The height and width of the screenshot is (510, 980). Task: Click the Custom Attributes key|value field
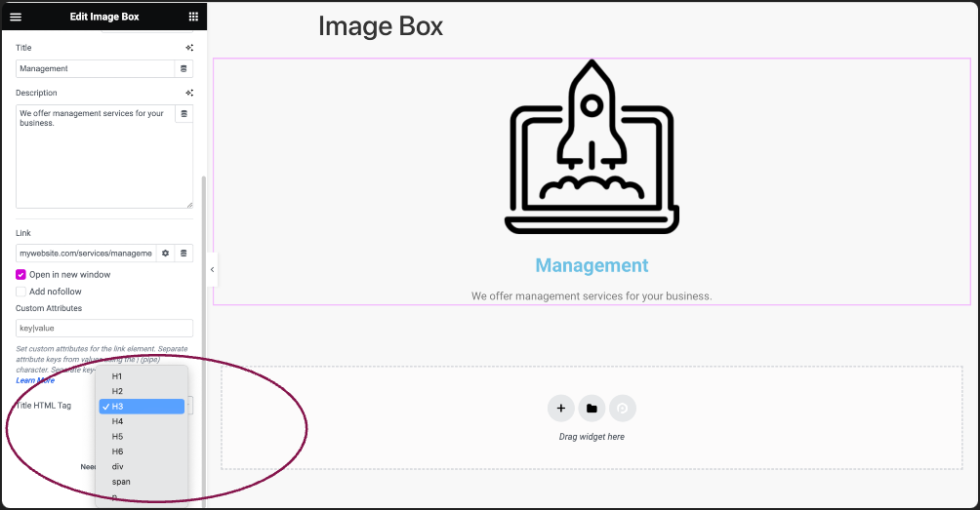tap(104, 328)
